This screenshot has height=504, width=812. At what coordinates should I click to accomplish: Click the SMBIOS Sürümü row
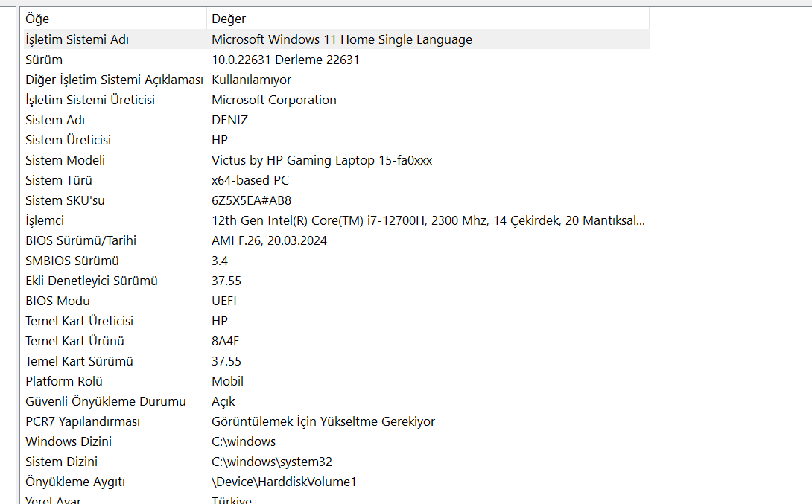pyautogui.click(x=72, y=261)
